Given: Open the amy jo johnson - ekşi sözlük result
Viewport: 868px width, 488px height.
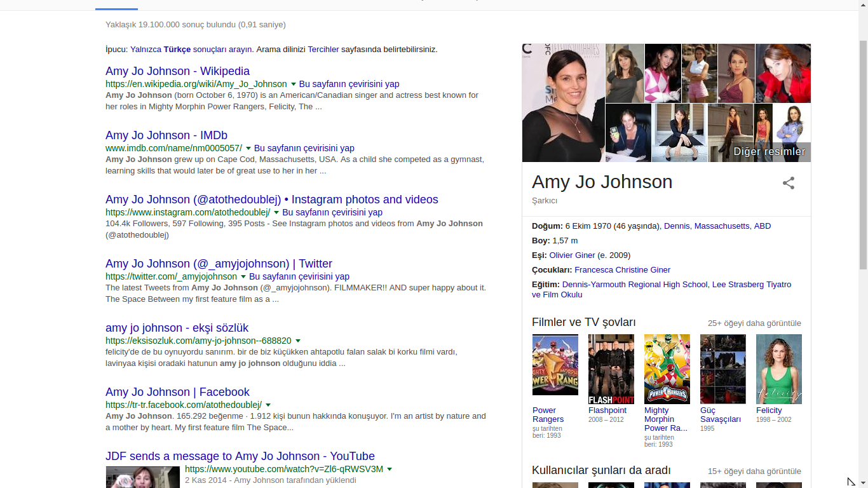Looking at the screenshot, I should pyautogui.click(x=177, y=328).
